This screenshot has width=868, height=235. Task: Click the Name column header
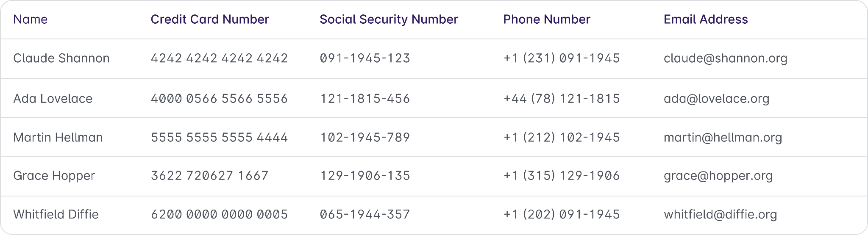pyautogui.click(x=30, y=19)
